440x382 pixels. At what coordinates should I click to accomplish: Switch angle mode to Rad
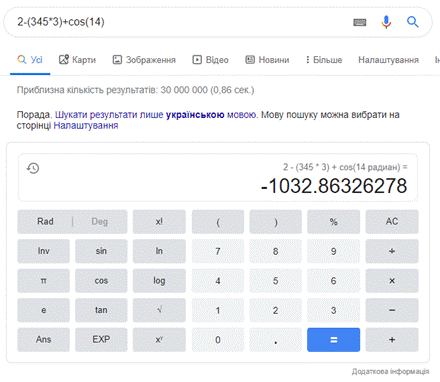[x=45, y=222]
